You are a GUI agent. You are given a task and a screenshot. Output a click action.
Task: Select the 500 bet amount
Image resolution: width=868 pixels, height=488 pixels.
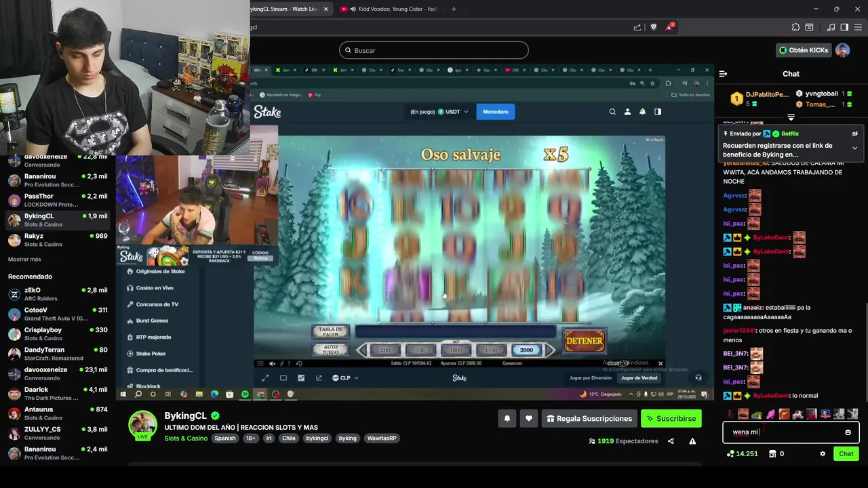pos(420,350)
